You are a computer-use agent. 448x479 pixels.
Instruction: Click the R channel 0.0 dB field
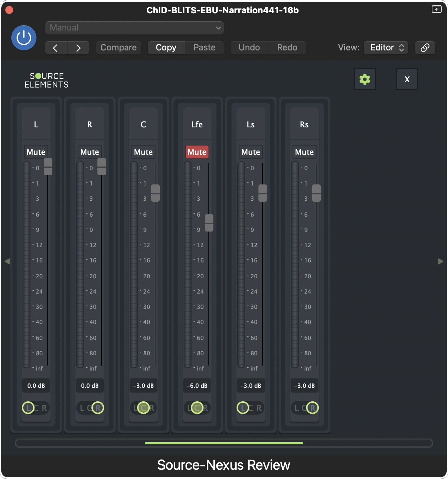click(x=90, y=386)
